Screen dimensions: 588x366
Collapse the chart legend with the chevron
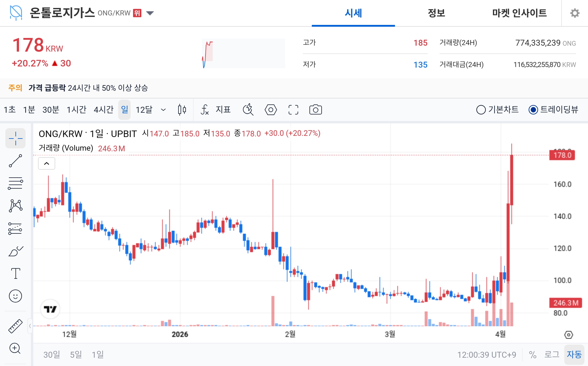tap(46, 163)
